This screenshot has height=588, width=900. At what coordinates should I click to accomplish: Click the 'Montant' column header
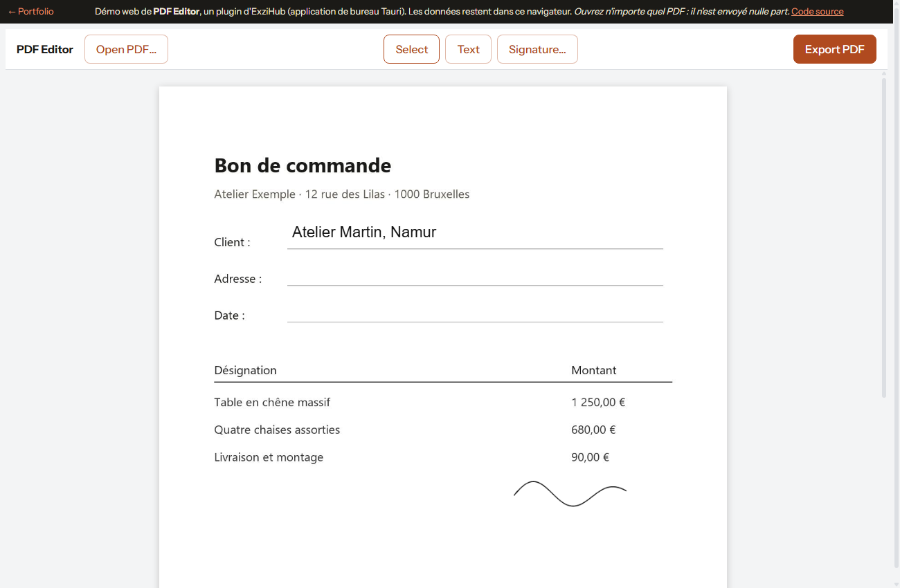click(x=594, y=370)
